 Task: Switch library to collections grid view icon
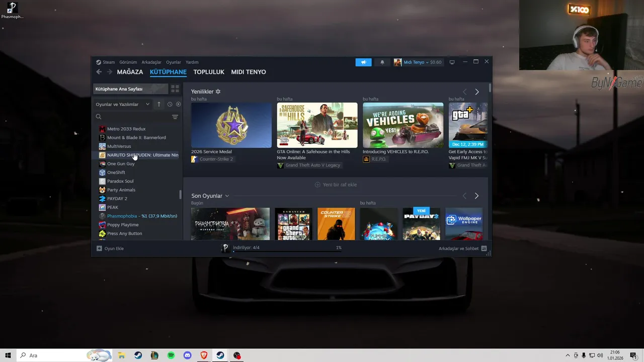[x=175, y=89]
